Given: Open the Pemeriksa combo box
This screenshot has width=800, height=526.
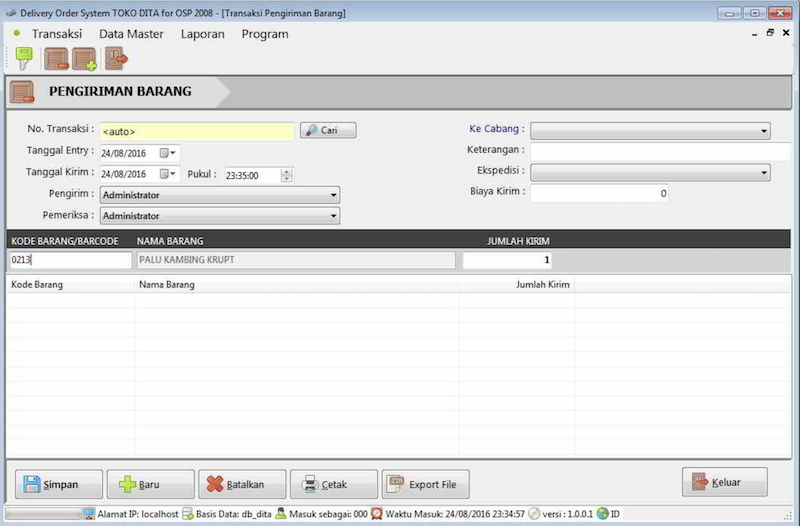Looking at the screenshot, I should point(333,216).
